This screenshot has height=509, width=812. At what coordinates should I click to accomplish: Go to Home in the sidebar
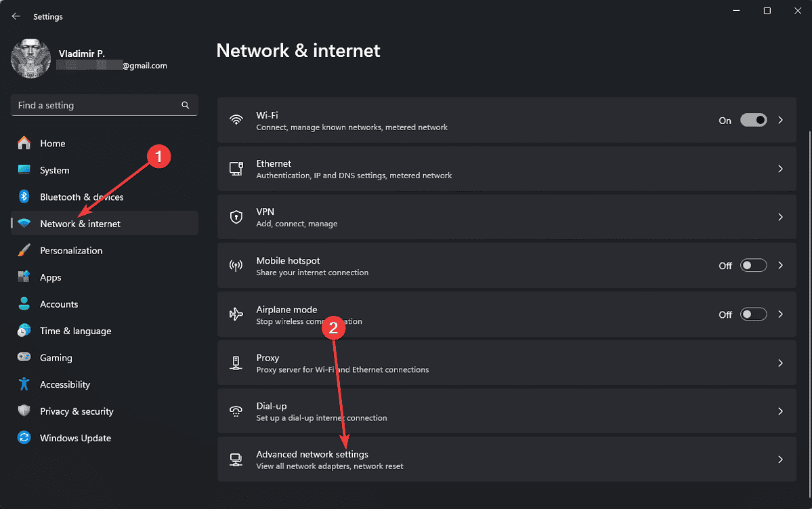click(104, 143)
